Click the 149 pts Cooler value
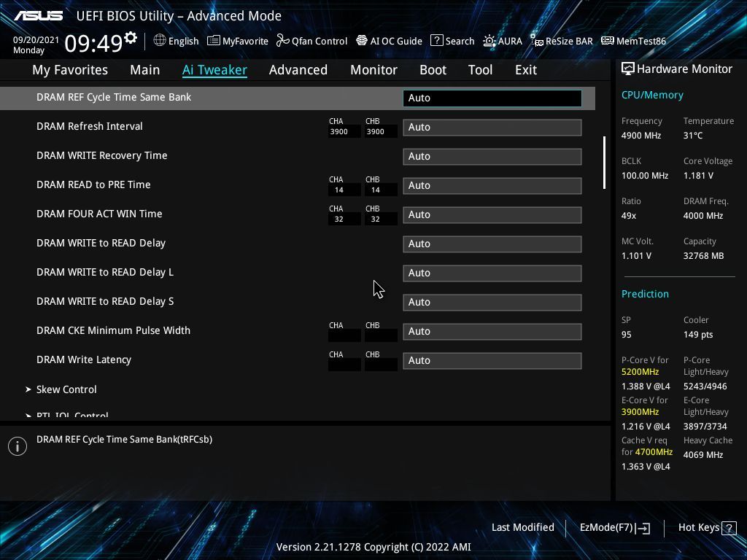This screenshot has height=560, width=747. pos(698,335)
